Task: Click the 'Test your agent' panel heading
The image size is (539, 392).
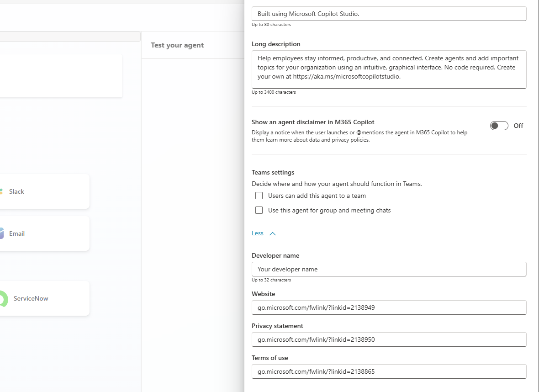Action: tap(177, 45)
